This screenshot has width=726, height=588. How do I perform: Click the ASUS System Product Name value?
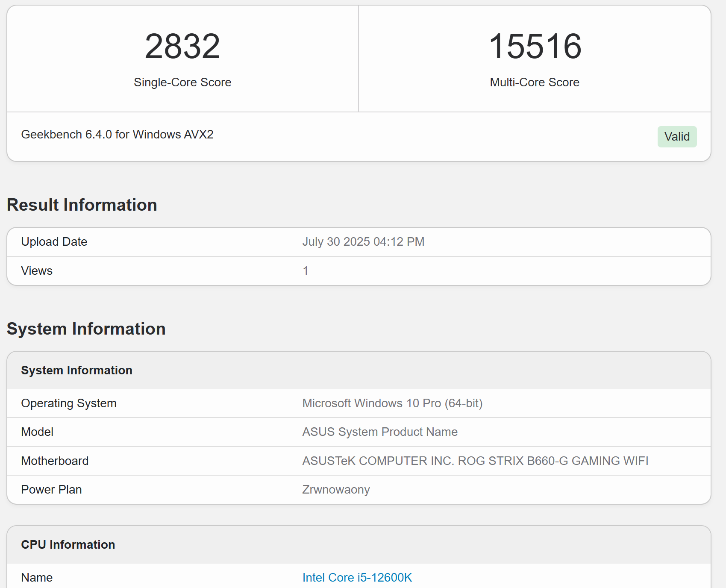pyautogui.click(x=380, y=432)
